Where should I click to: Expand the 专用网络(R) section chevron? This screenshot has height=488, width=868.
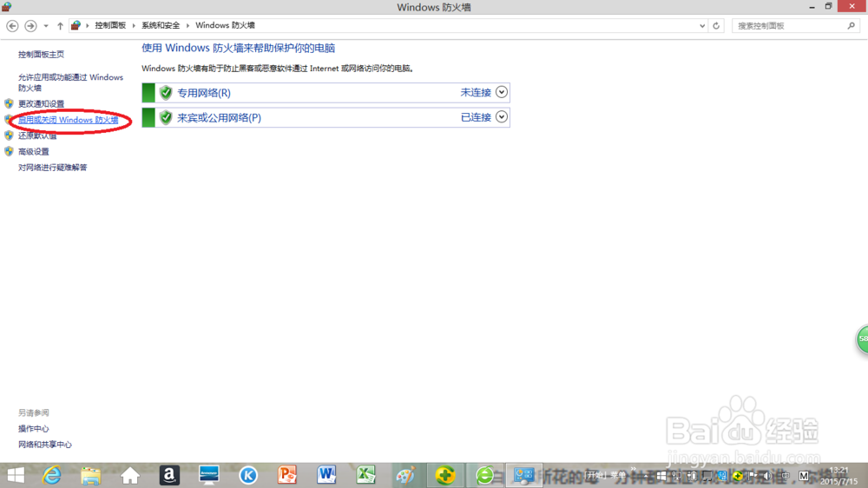[x=501, y=92]
